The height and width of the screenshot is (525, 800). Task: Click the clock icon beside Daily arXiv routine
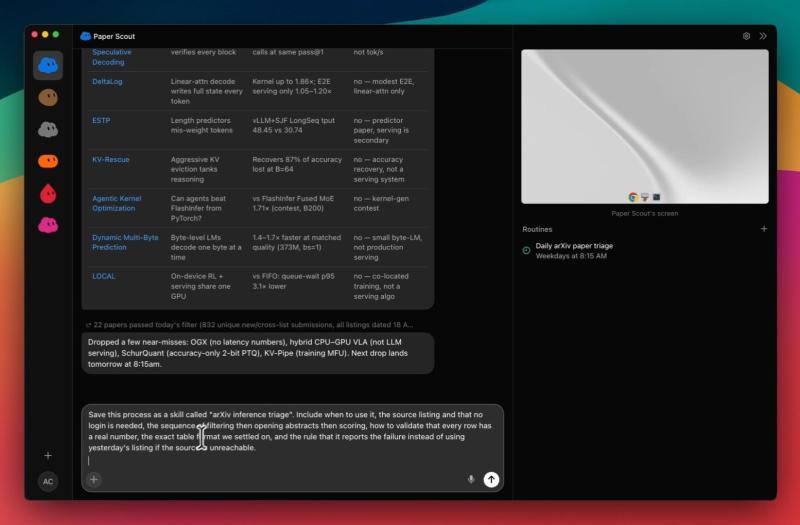pos(527,251)
